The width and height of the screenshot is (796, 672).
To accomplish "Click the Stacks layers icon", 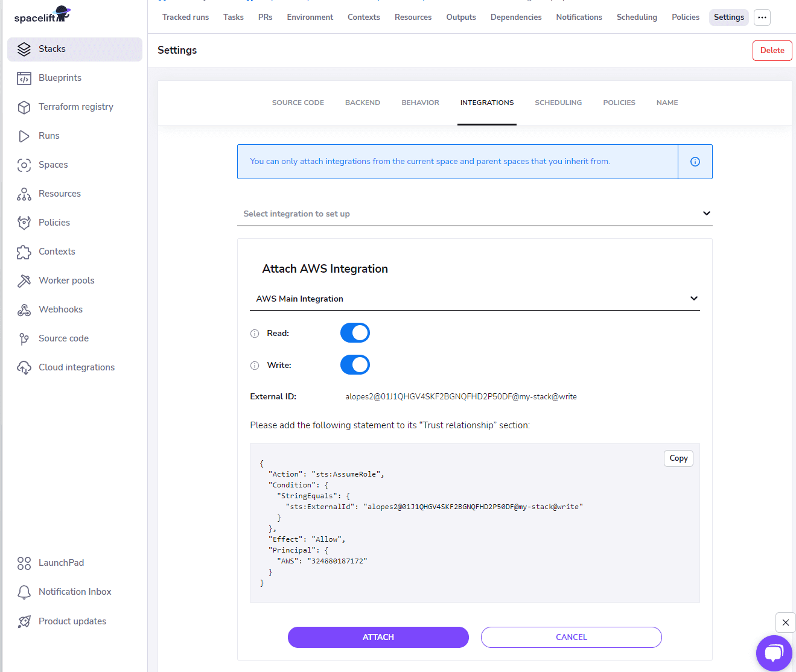I will [x=24, y=49].
